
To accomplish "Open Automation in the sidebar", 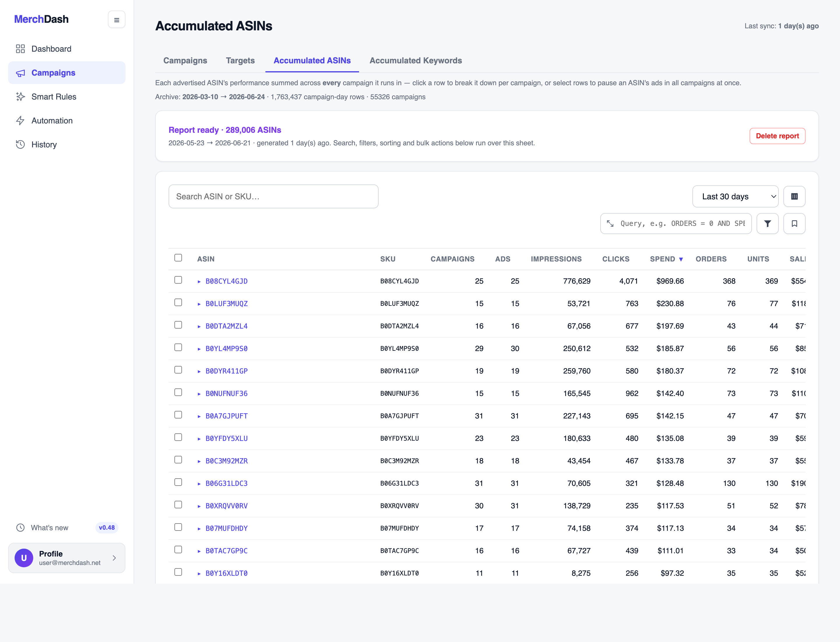I will (x=67, y=121).
